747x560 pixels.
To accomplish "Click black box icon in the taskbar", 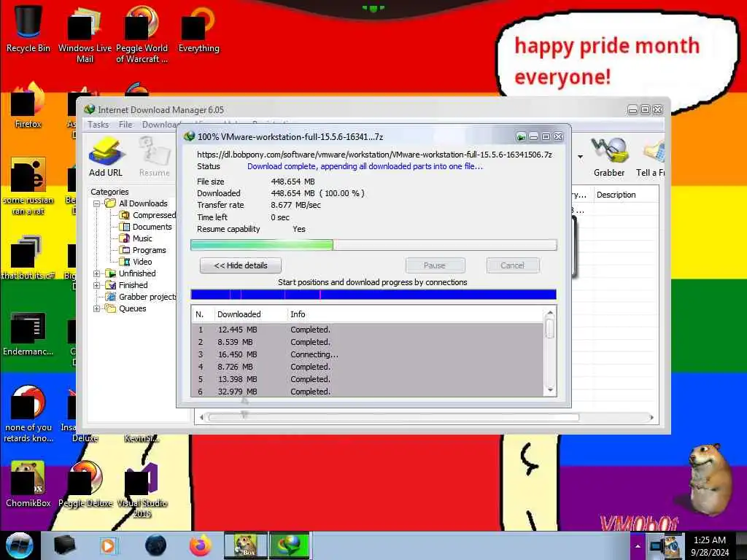I will 64,545.
